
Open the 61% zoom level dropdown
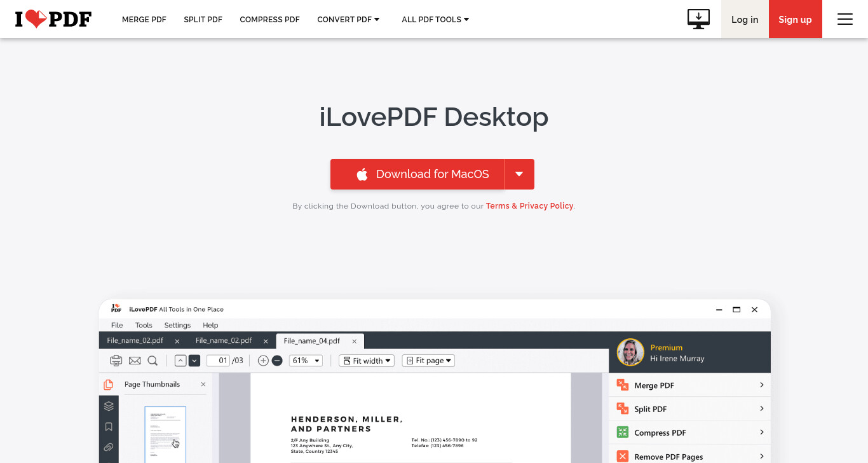click(306, 361)
